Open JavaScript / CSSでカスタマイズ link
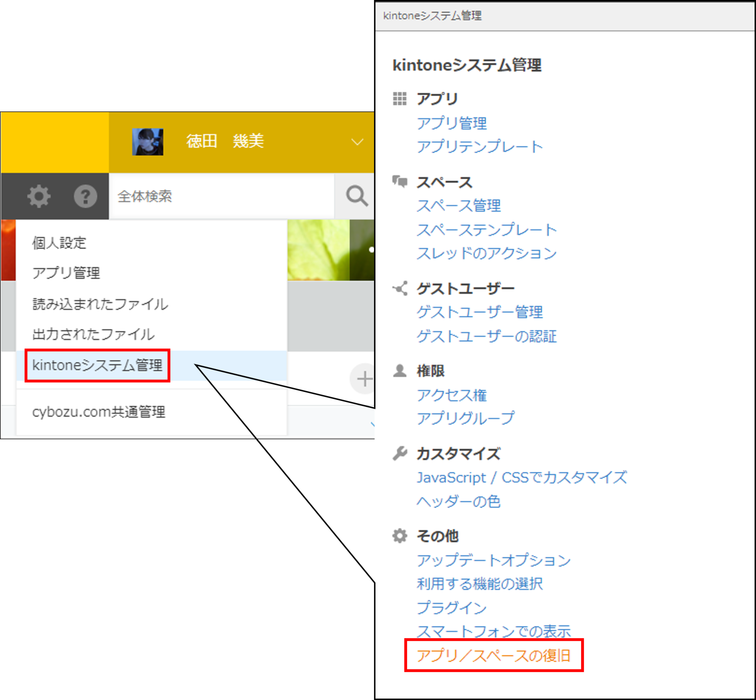This screenshot has width=756, height=700. pos(522,478)
